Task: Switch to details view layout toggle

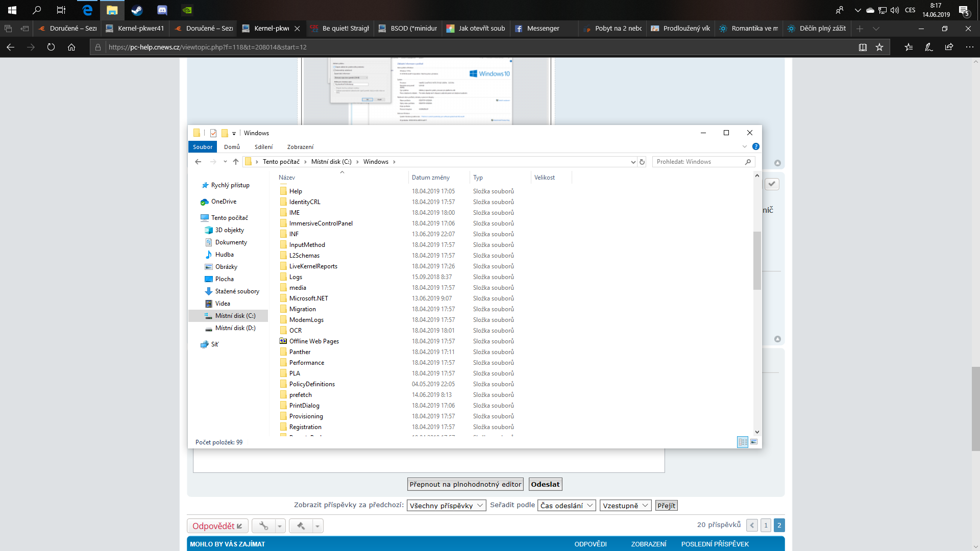Action: coord(743,442)
